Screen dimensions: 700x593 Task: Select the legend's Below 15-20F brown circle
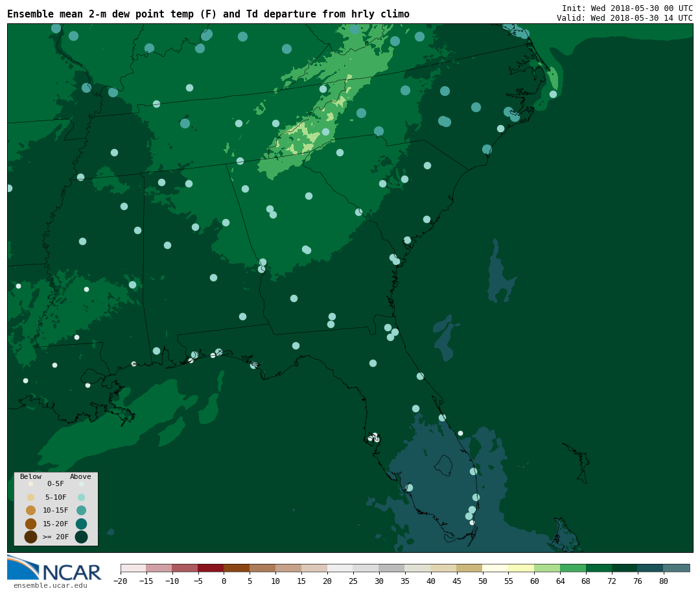(31, 524)
